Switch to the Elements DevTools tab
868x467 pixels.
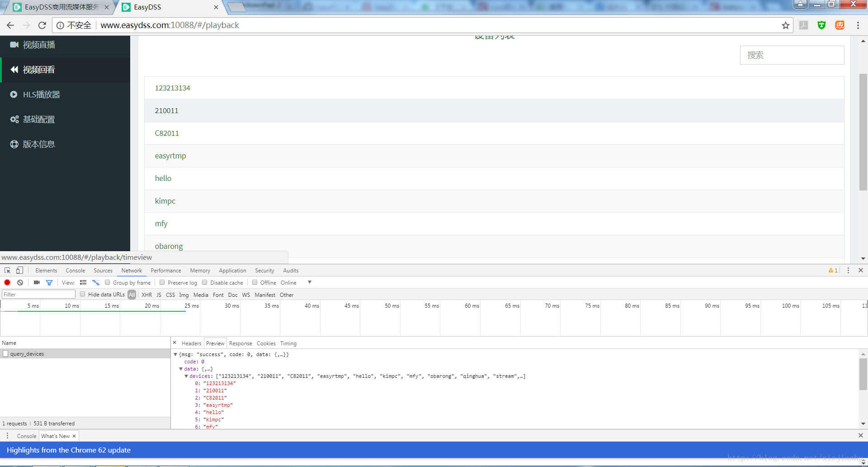click(x=46, y=271)
